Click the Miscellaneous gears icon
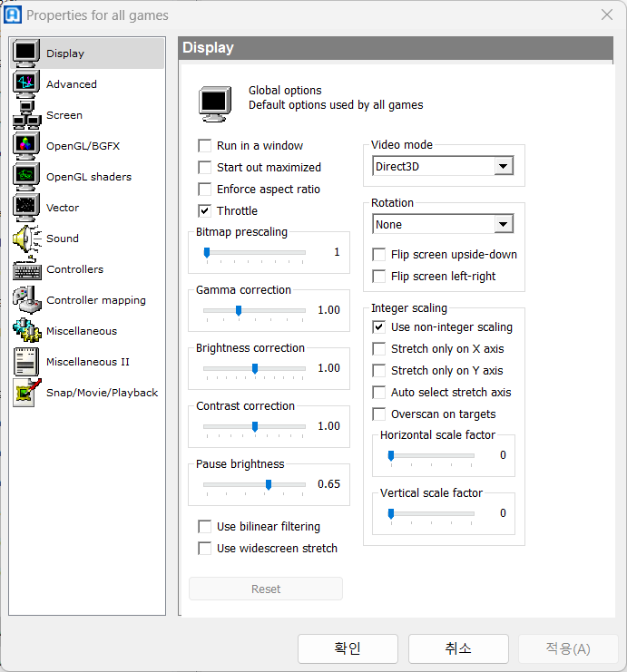Screen dimensions: 627x672 pyautogui.click(x=26, y=331)
